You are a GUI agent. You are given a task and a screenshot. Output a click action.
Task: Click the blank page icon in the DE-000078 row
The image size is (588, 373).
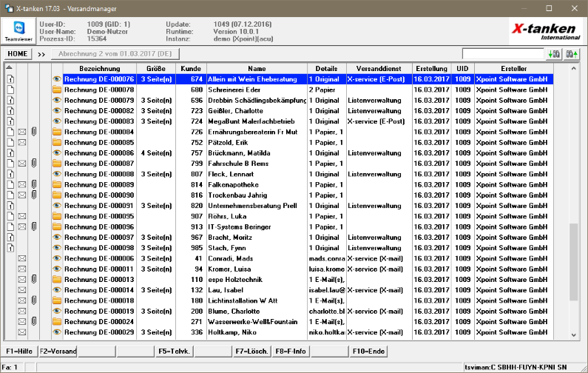10,90
